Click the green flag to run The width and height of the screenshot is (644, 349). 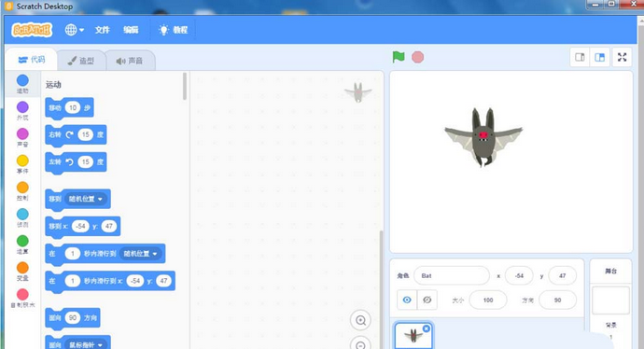click(x=399, y=57)
